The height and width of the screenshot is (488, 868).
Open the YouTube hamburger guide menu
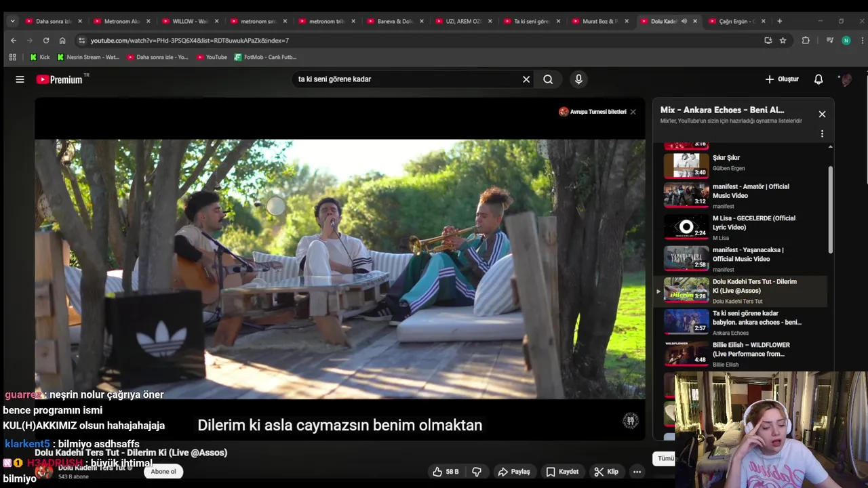pyautogui.click(x=20, y=79)
